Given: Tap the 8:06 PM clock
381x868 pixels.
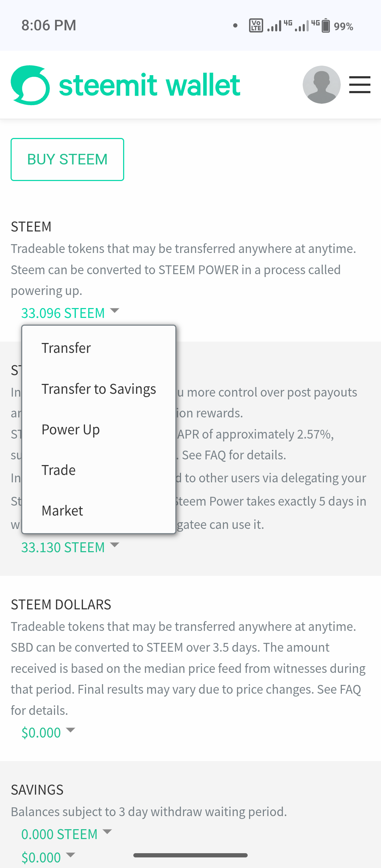Looking at the screenshot, I should pyautogui.click(x=49, y=25).
